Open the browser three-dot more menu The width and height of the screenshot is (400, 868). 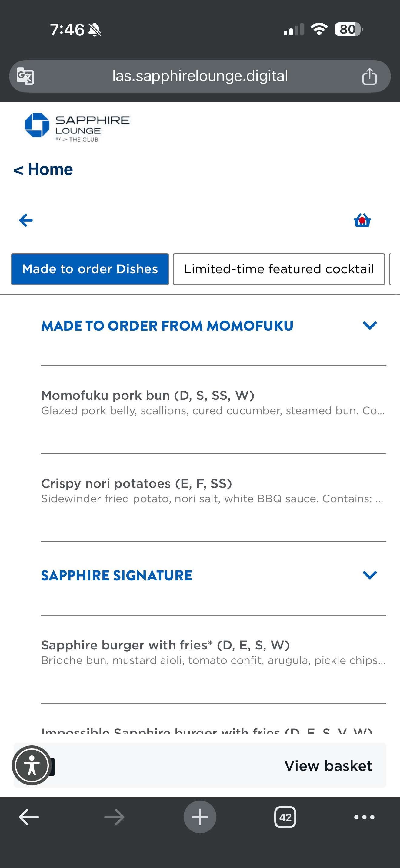[364, 817]
